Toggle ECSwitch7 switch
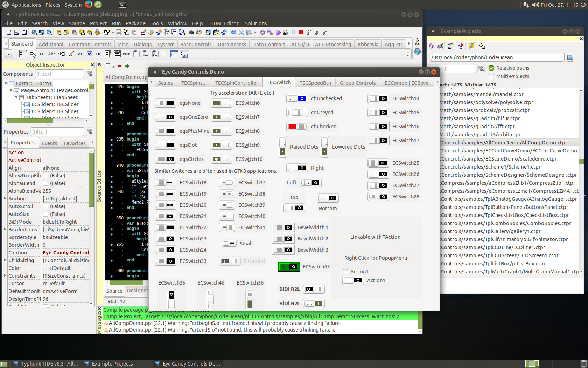The width and height of the screenshot is (588, 368). point(222,117)
